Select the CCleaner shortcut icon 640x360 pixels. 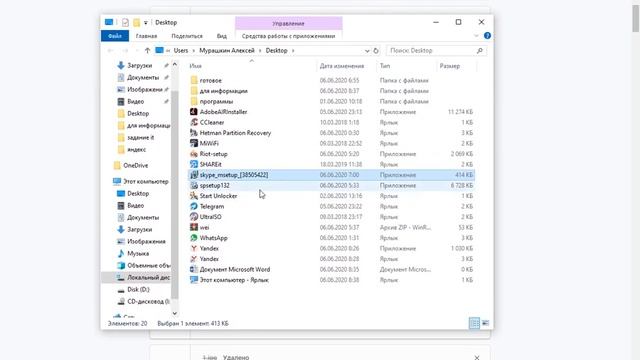[x=194, y=122]
